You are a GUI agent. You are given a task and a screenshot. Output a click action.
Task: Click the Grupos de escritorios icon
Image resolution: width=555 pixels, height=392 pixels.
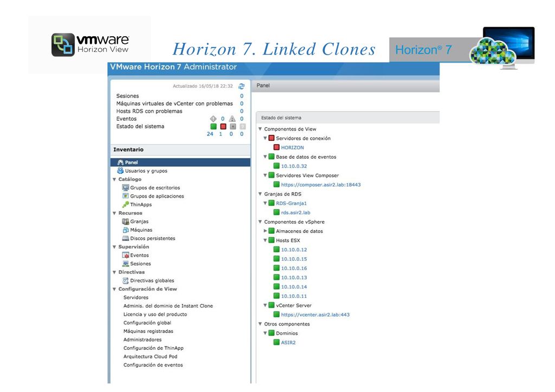tap(126, 188)
